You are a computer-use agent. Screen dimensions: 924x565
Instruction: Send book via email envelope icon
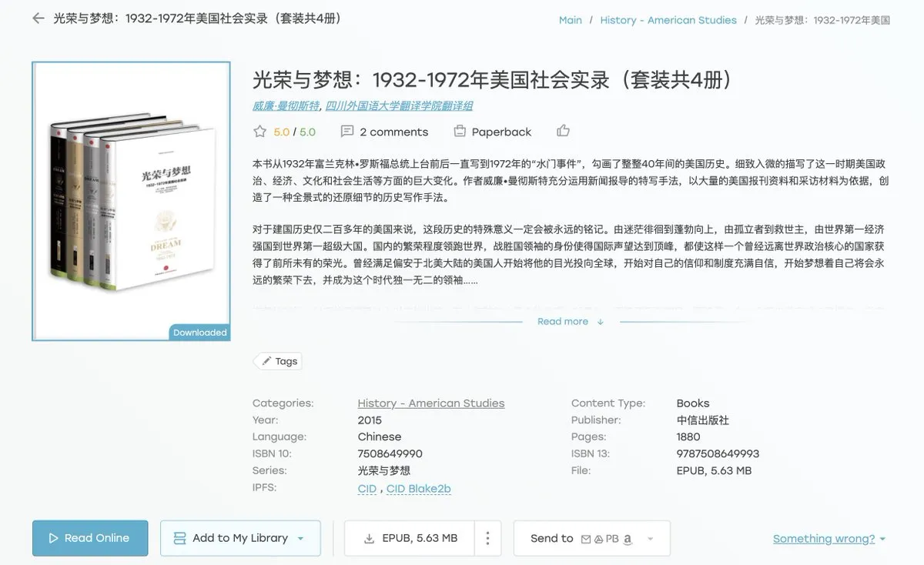(586, 539)
